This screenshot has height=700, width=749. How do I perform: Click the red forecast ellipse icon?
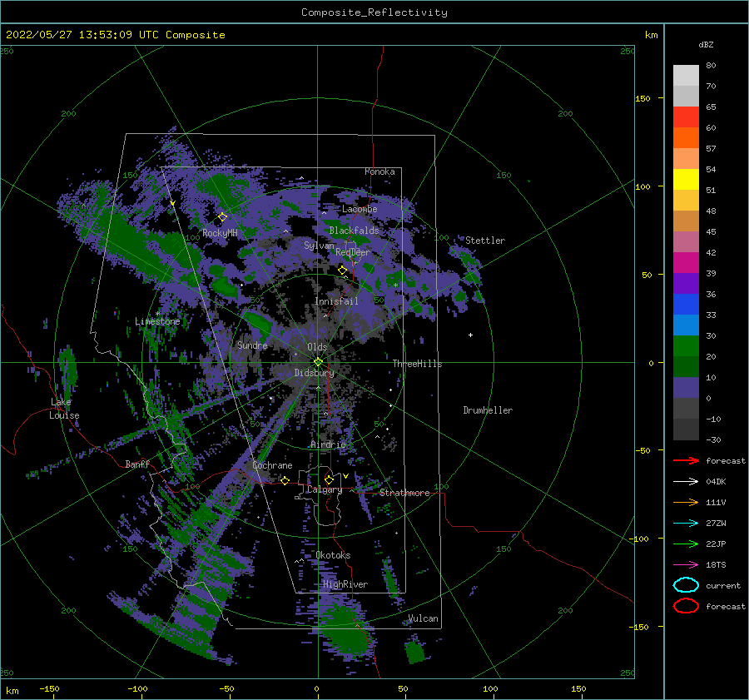686,606
